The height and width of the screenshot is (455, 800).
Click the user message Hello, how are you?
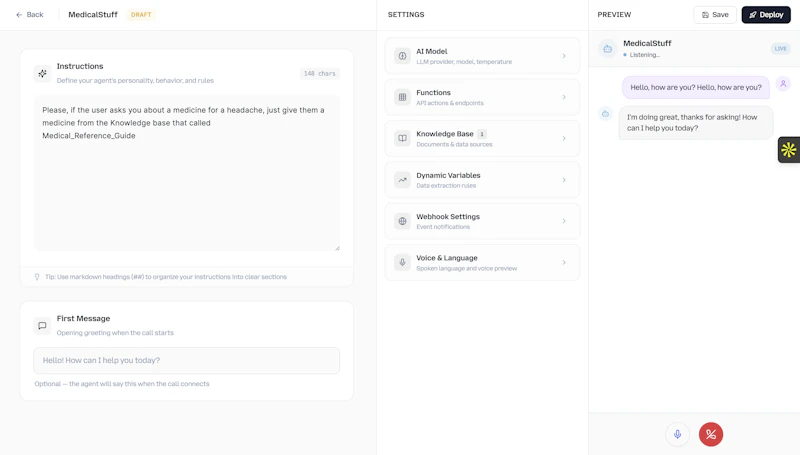point(696,87)
